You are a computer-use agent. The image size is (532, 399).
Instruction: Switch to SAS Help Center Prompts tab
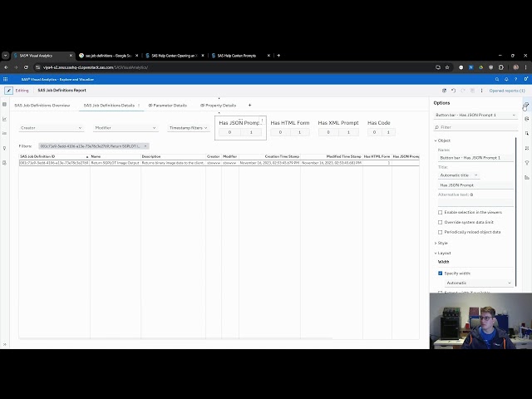[x=240, y=56]
